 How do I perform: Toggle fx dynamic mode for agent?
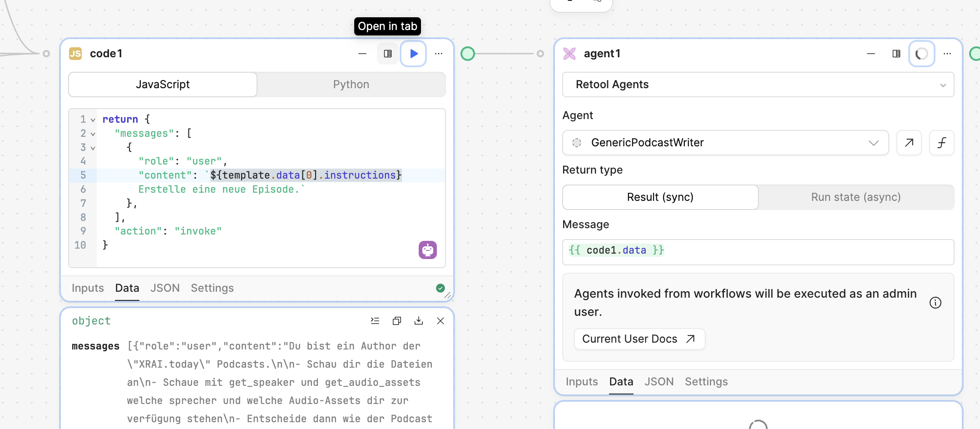click(x=942, y=143)
